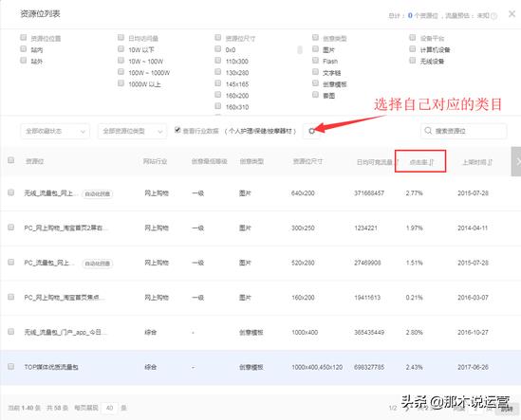Viewport: 521px width, 420px height.
Task: Sort by the 点击率 column header
Action: (x=421, y=162)
